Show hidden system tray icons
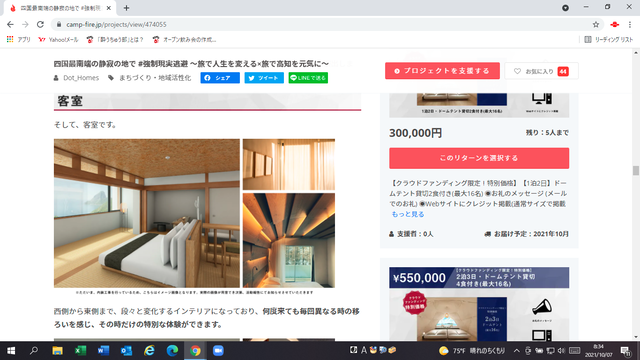640x360 pixels. [517, 351]
